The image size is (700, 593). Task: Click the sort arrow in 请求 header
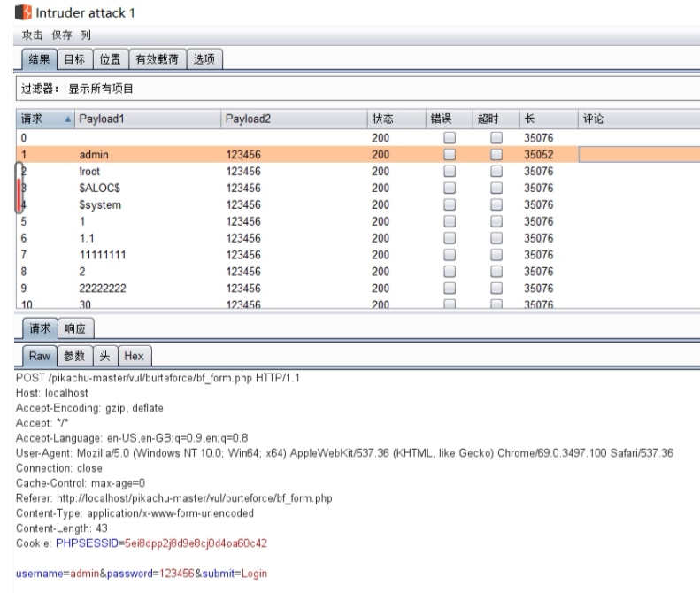pyautogui.click(x=67, y=119)
